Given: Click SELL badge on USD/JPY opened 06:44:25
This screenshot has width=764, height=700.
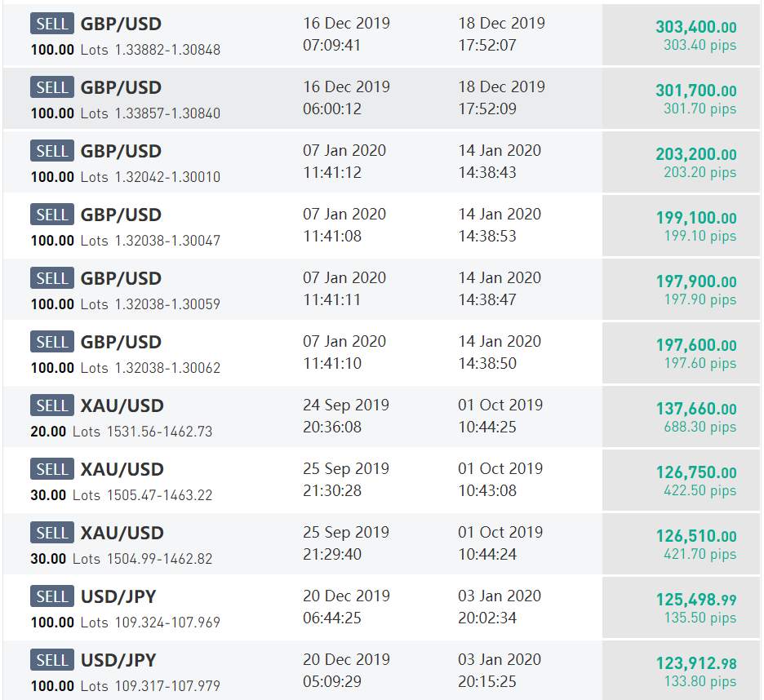Looking at the screenshot, I should tap(52, 596).
